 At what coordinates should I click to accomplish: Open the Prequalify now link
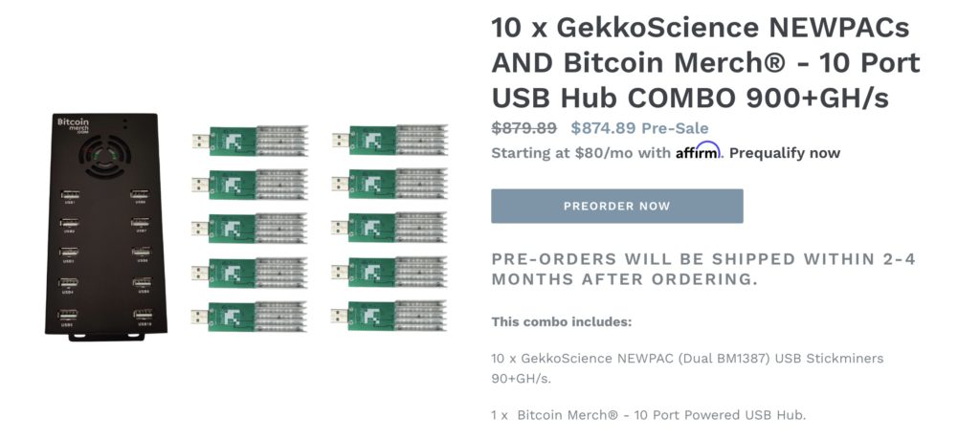[785, 153]
